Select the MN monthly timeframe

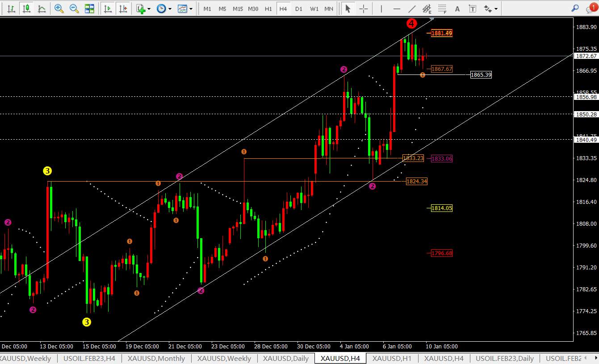pyautogui.click(x=329, y=9)
